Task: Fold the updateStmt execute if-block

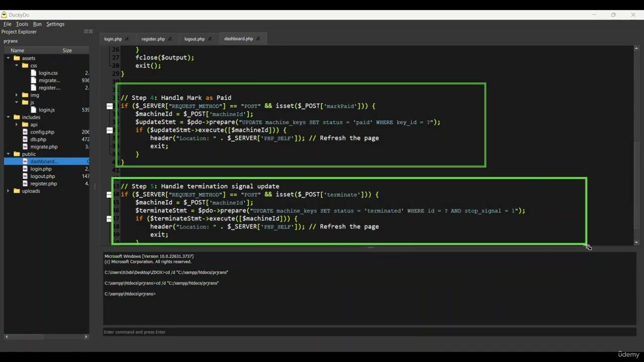Action: pyautogui.click(x=110, y=130)
